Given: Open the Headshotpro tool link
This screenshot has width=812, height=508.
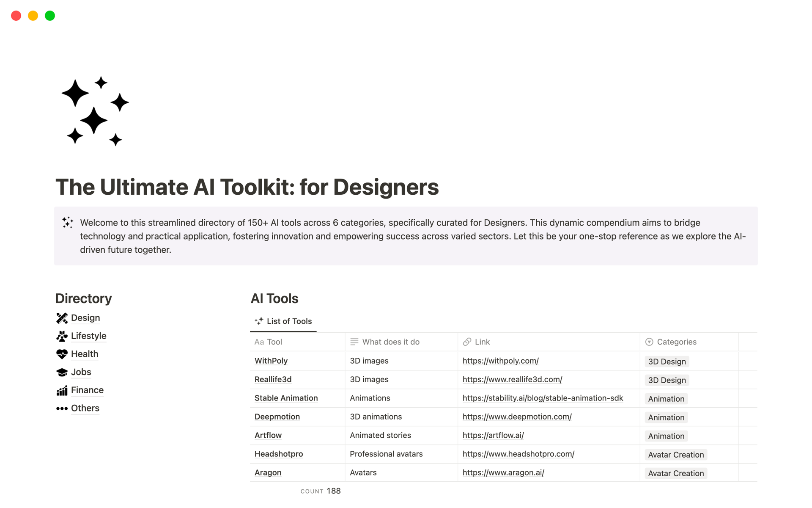Looking at the screenshot, I should 518,454.
